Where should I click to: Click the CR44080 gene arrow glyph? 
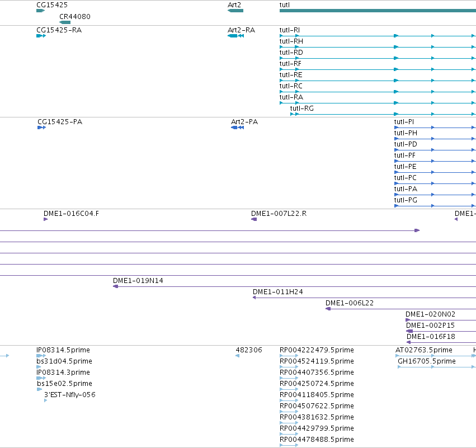point(65,22)
